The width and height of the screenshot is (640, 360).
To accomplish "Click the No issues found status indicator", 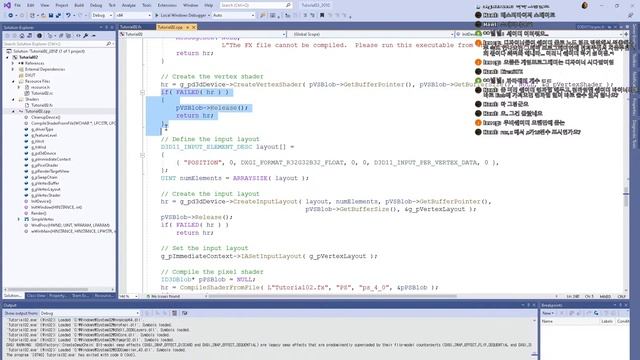I will click(x=163, y=296).
